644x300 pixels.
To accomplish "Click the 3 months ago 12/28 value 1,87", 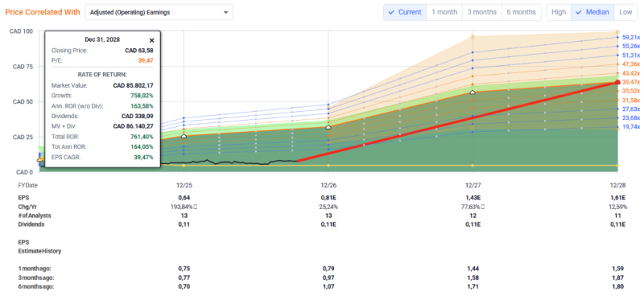I will [617, 277].
